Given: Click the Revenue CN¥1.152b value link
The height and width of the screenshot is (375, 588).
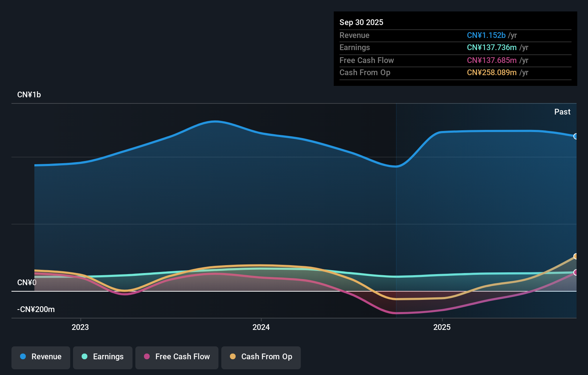Looking at the screenshot, I should [x=486, y=35].
